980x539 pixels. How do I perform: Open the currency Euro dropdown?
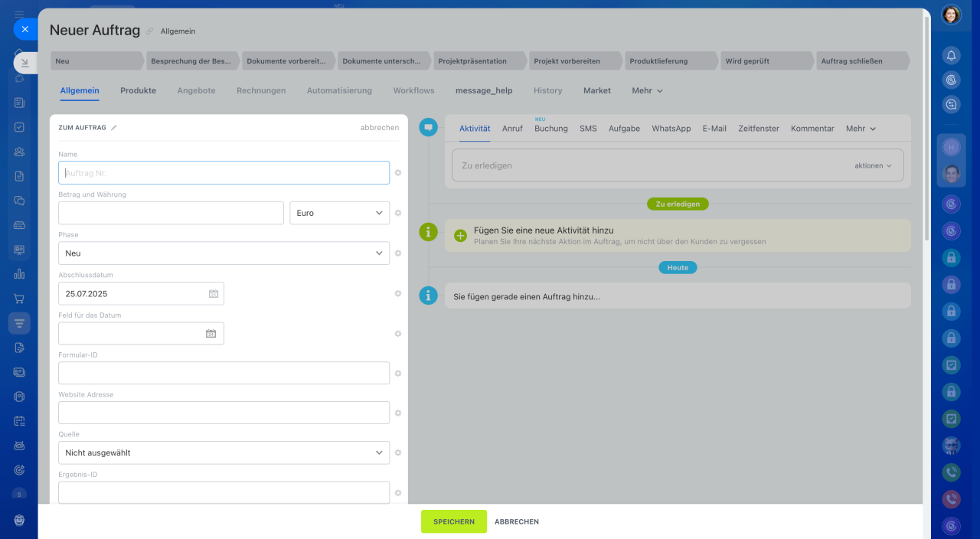click(x=339, y=213)
